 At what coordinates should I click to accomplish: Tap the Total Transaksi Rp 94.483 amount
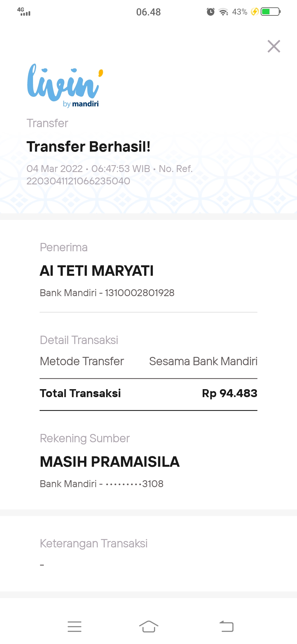pyautogui.click(x=230, y=394)
